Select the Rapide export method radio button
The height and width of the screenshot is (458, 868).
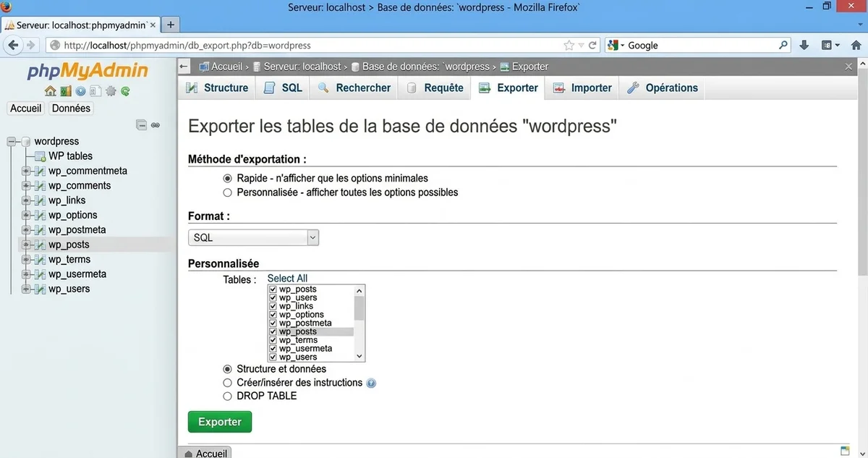point(227,177)
